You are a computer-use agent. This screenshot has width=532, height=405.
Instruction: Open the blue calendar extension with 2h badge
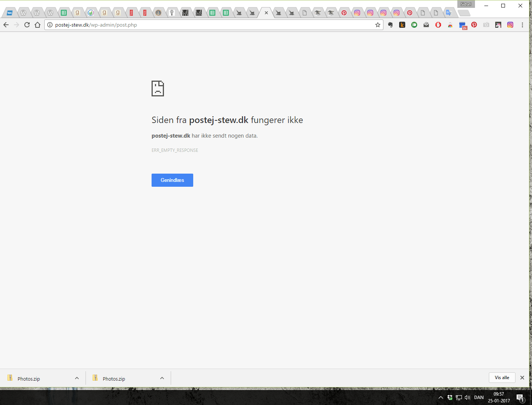click(x=463, y=25)
